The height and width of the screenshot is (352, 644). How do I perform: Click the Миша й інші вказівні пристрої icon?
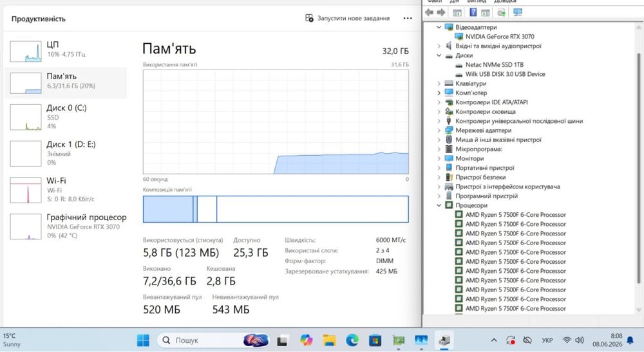449,140
